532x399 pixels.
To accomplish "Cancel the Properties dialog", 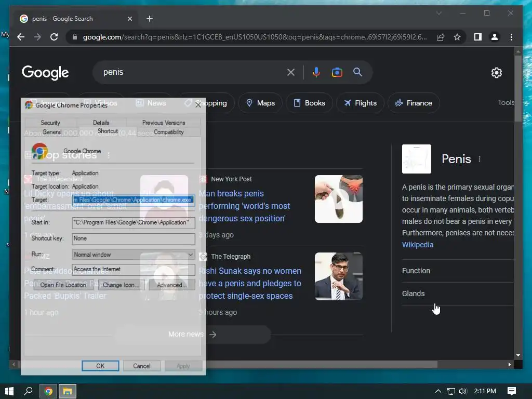I will 142,366.
